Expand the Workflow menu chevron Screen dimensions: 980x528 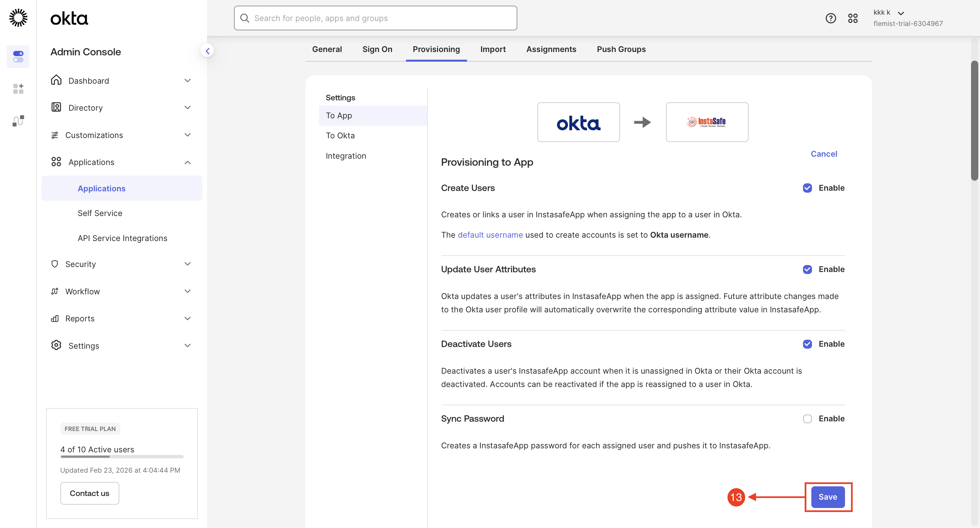click(187, 291)
